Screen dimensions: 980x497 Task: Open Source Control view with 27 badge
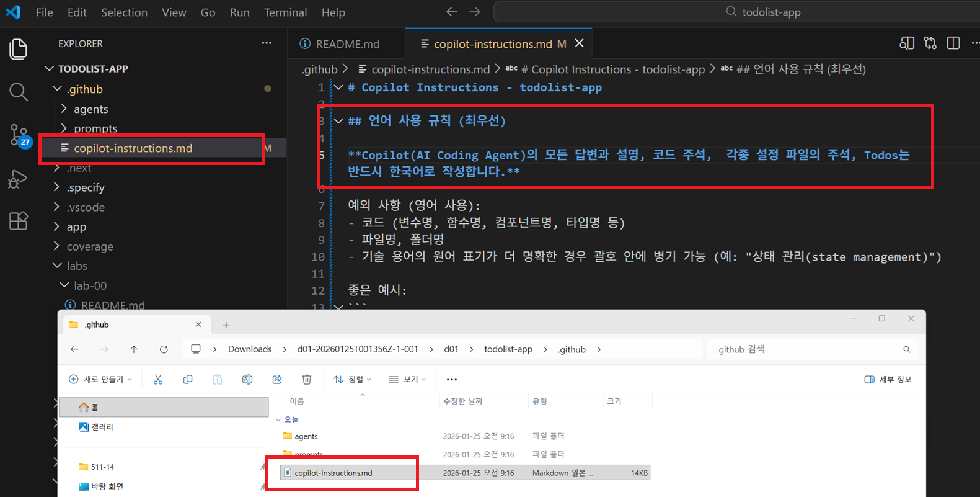click(19, 135)
